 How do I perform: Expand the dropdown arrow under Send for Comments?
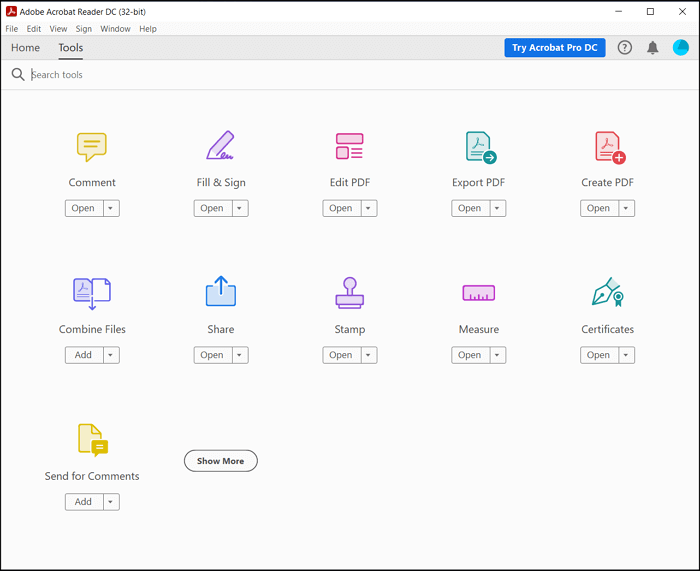click(x=111, y=502)
